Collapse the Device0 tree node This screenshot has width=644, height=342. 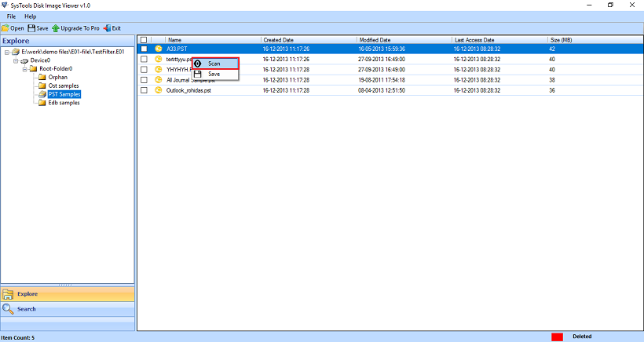pyautogui.click(x=16, y=60)
